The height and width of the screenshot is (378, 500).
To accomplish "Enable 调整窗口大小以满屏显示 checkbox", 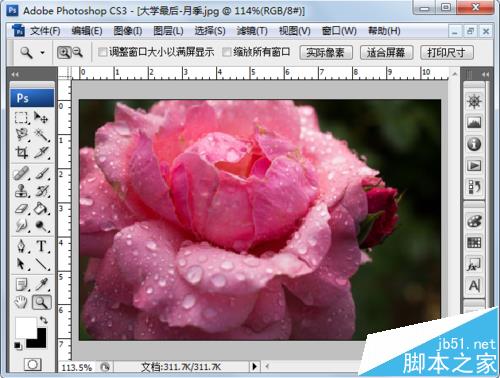I will [x=102, y=52].
